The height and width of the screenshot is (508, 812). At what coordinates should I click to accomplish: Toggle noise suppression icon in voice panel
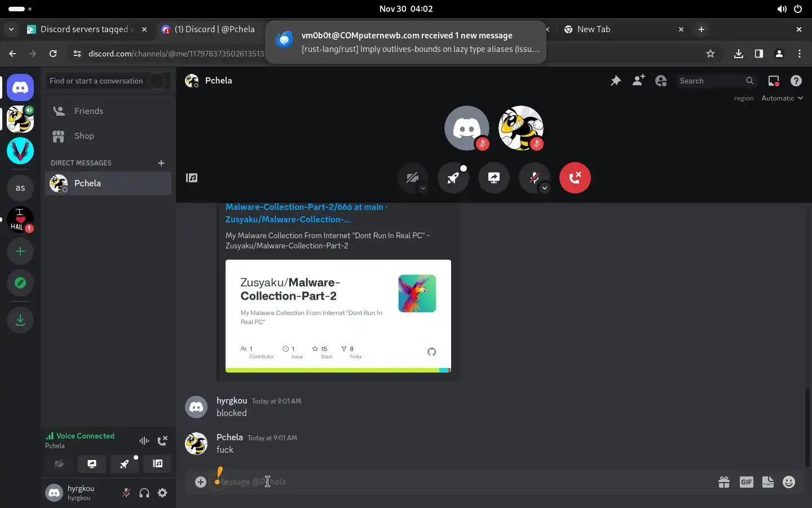pos(144,440)
